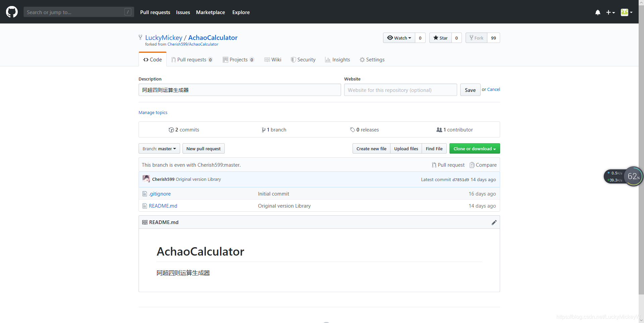Open the fork count 99

493,38
